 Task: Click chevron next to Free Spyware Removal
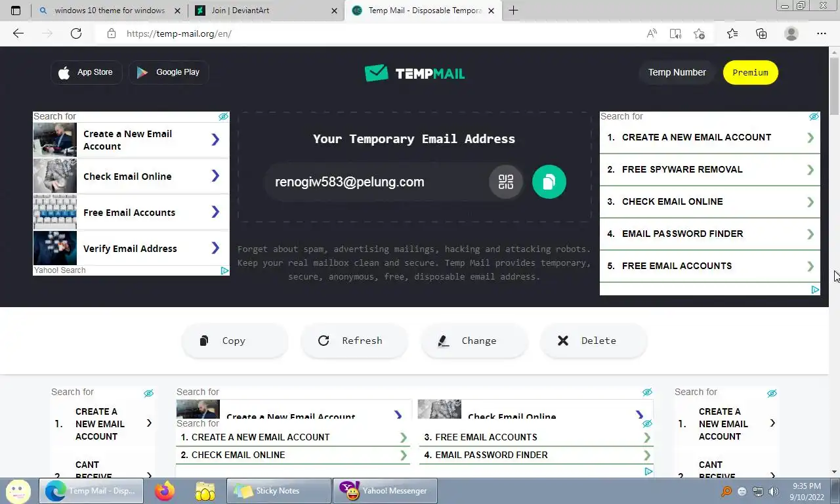810,169
